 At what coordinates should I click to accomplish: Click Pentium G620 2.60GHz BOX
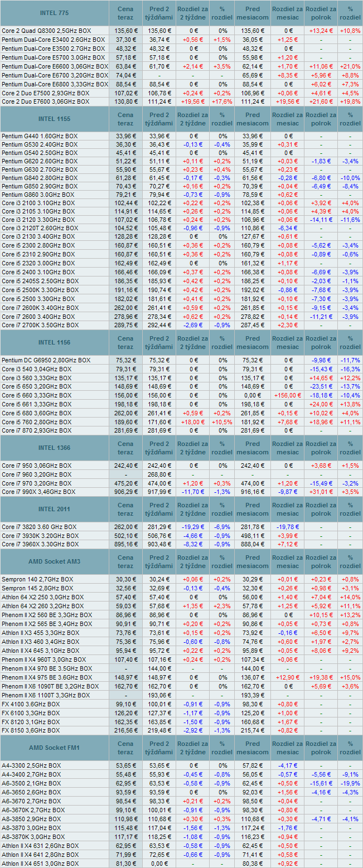39,161
